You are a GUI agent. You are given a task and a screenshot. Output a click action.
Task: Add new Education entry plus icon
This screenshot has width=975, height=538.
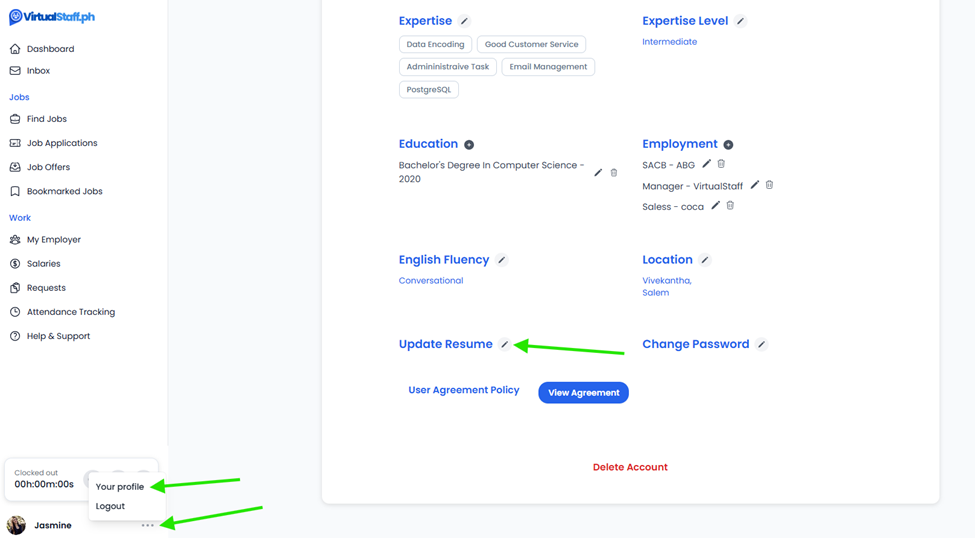(x=469, y=144)
